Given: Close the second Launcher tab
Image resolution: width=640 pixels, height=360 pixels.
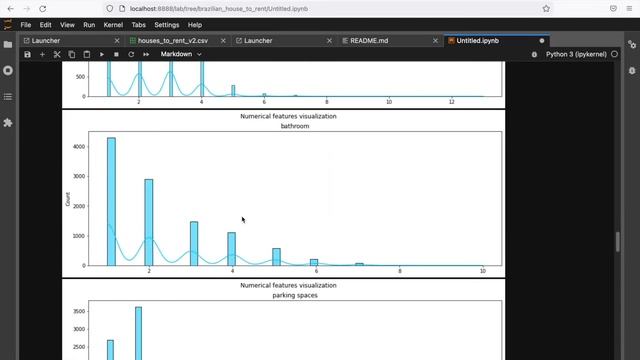Looking at the screenshot, I should click(x=329, y=41).
